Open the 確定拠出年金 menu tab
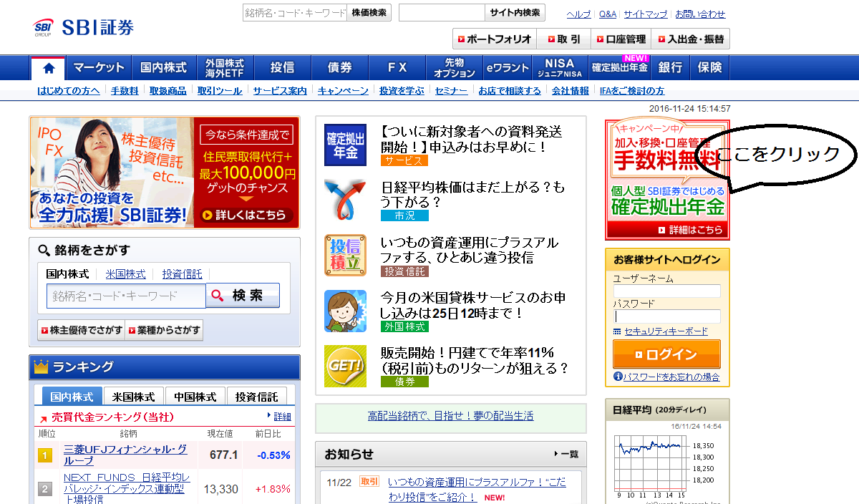 (x=619, y=68)
